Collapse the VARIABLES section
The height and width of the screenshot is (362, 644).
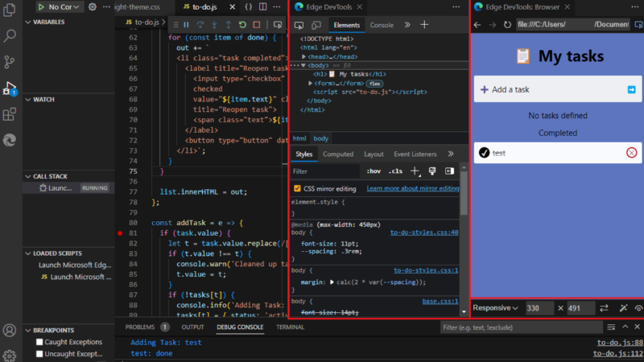tap(28, 22)
